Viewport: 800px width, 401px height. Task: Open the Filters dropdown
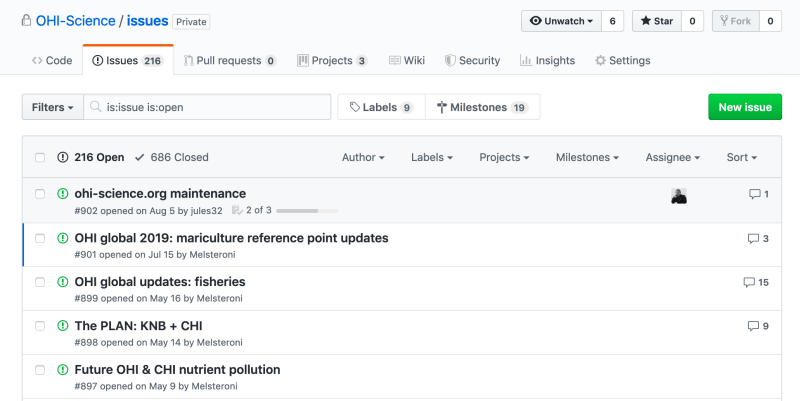[53, 107]
